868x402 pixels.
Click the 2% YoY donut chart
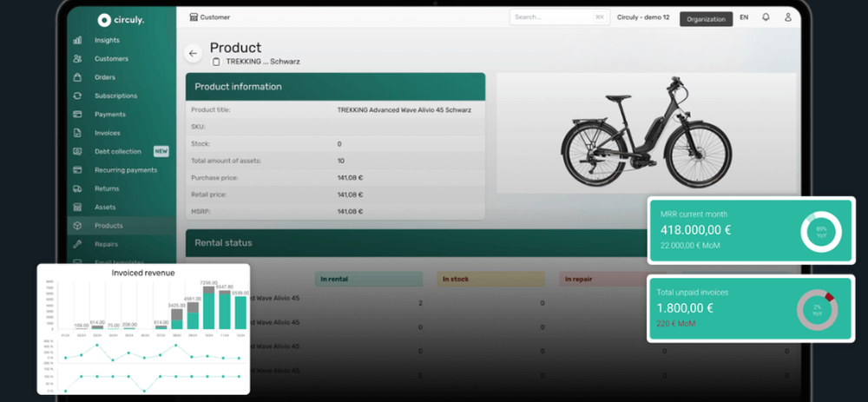(x=817, y=310)
